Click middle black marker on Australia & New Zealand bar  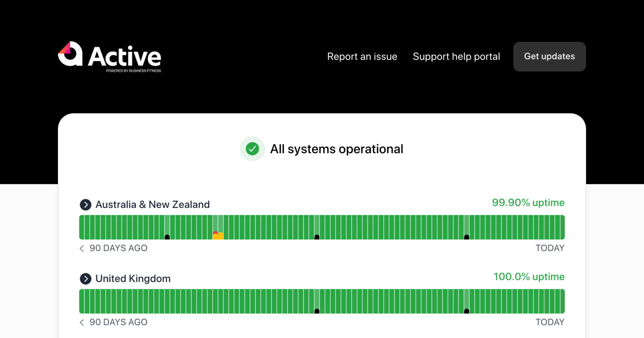[317, 237]
